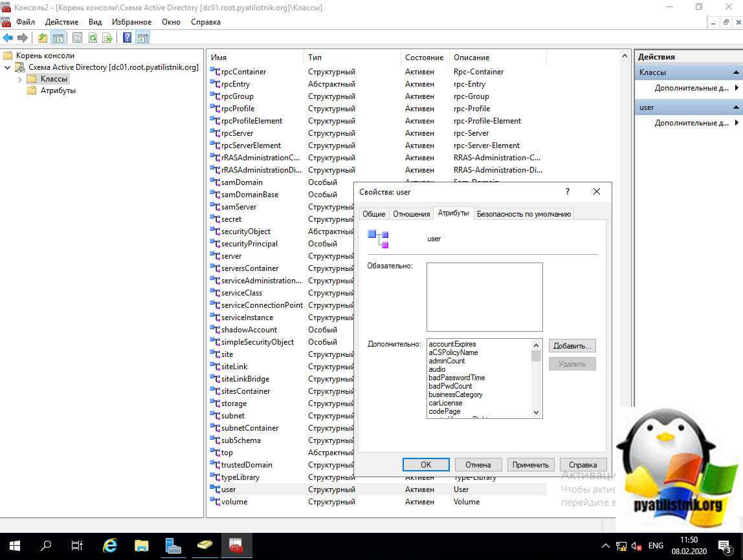Viewport: 743px width, 560px height.
Task: Click the properties icon in the toolbar
Action: tap(78, 38)
